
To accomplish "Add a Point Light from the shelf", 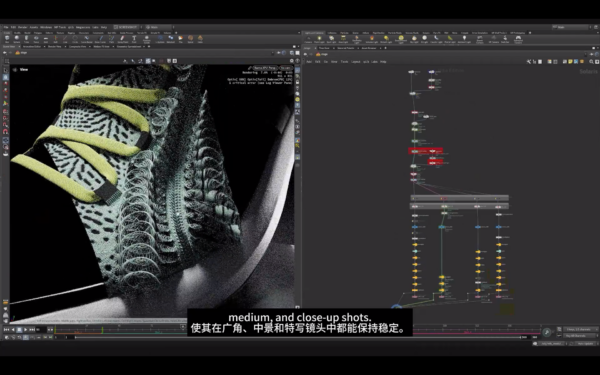I will (x=319, y=39).
